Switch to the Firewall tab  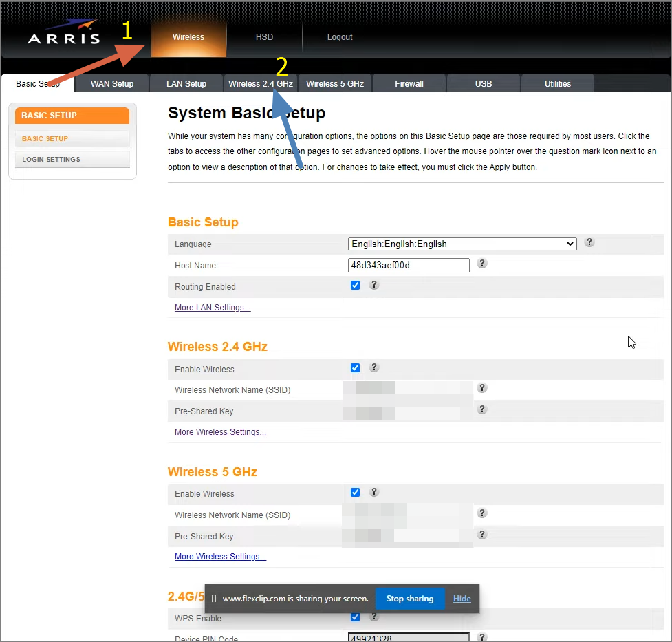[409, 83]
